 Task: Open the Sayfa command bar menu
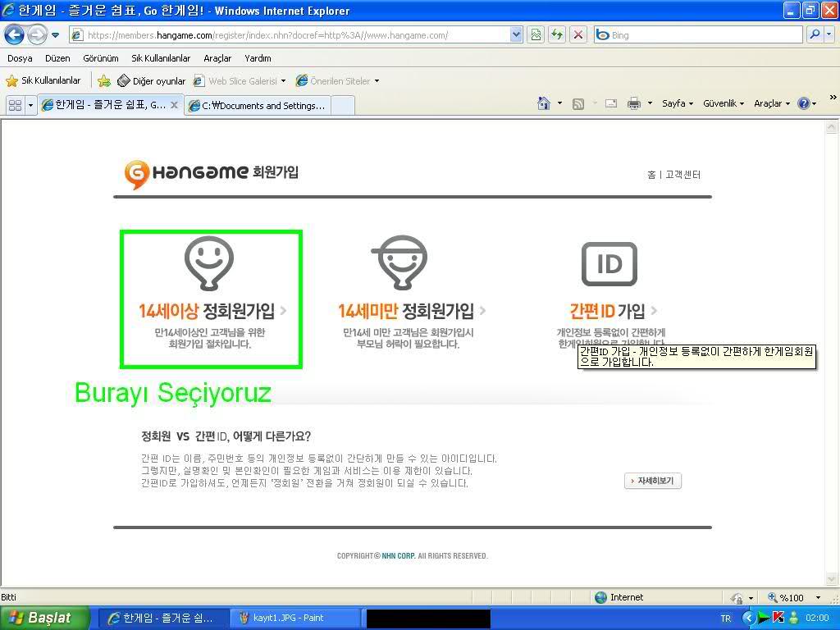(677, 103)
